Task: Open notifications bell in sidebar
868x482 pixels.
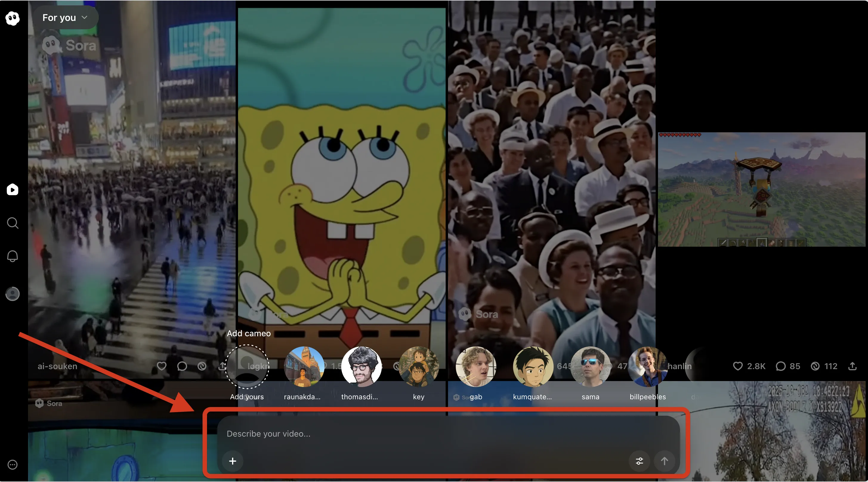Action: click(13, 256)
